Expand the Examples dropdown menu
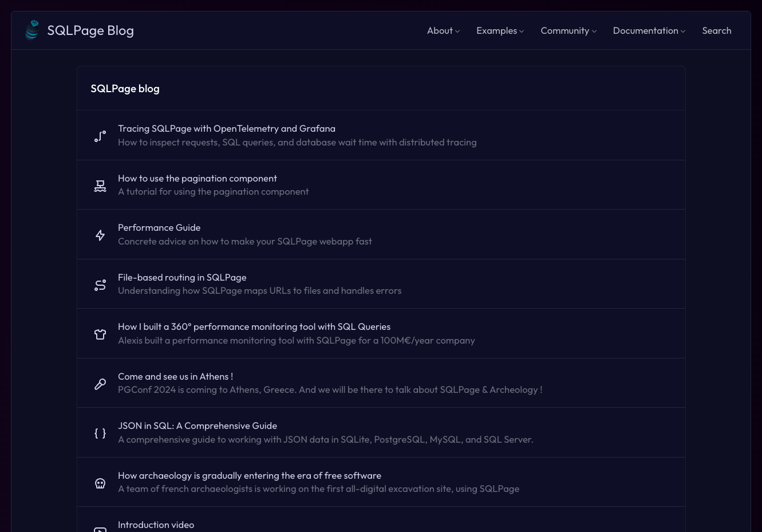This screenshot has height=532, width=762. (500, 31)
